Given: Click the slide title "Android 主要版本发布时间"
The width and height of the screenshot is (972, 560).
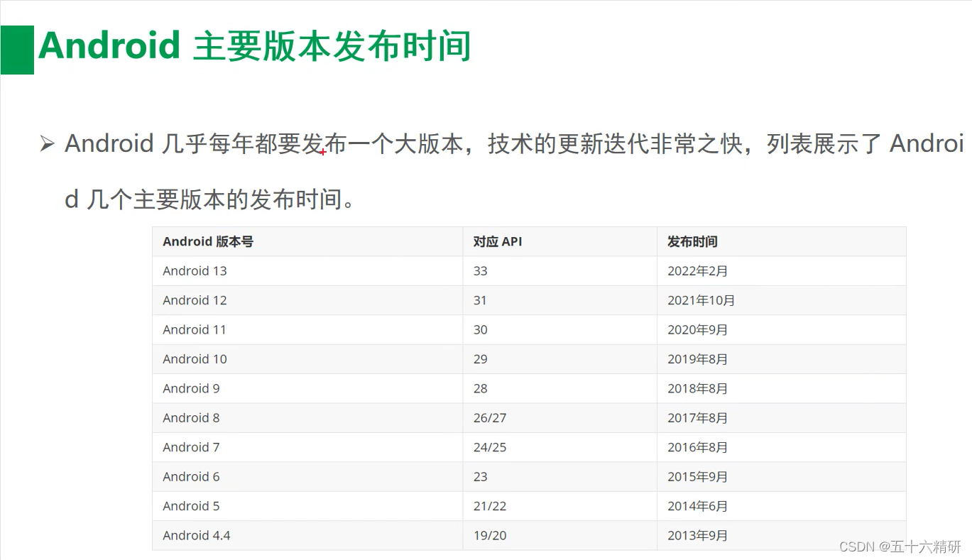Looking at the screenshot, I should 255,47.
